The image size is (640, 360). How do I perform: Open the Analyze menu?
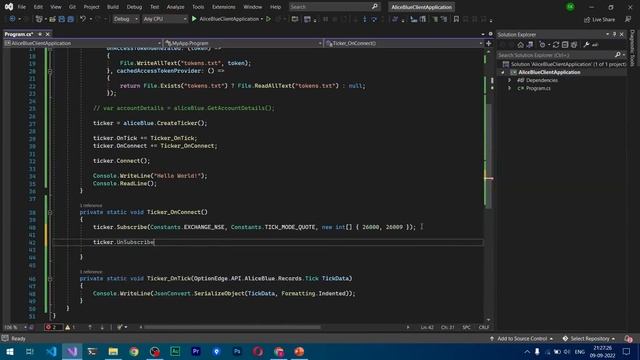tap(176, 7)
